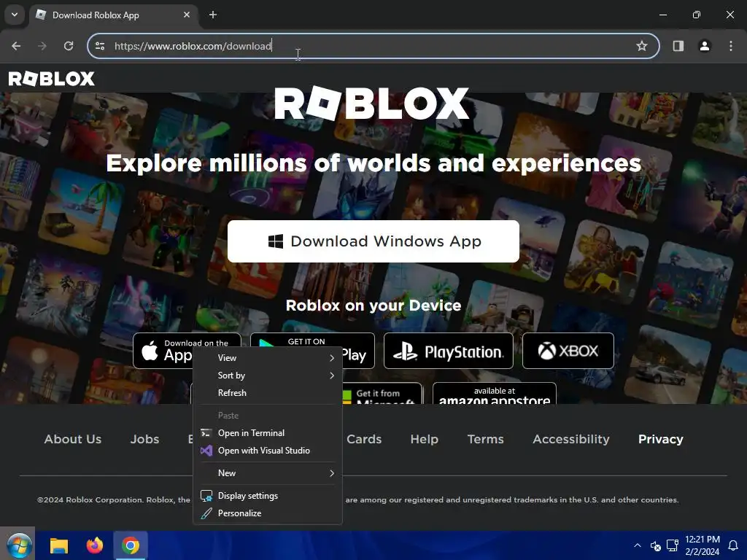Screen dimensions: 747x560
Task: Click the Terminal icon in context menu
Action: (x=206, y=433)
